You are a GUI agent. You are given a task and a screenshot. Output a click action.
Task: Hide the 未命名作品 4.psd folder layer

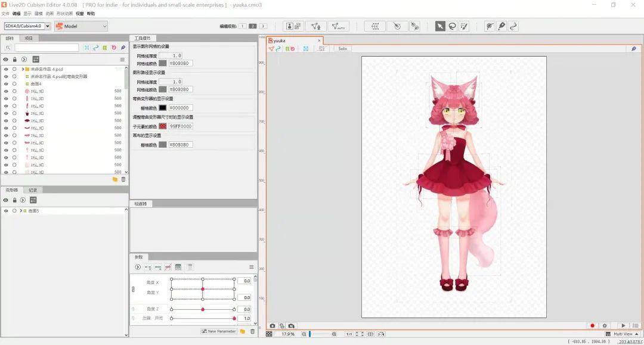pyautogui.click(x=5, y=69)
